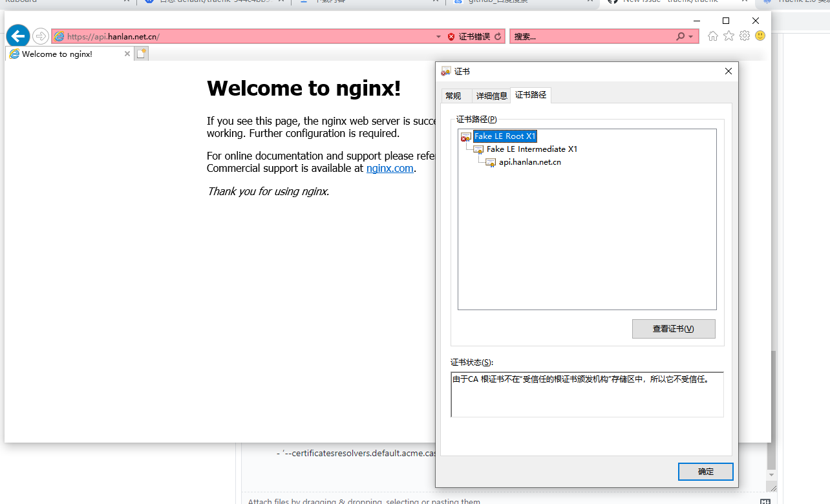This screenshot has width=830, height=504.
Task: Click the 'Welcome to nginx!' page heading
Action: point(304,89)
